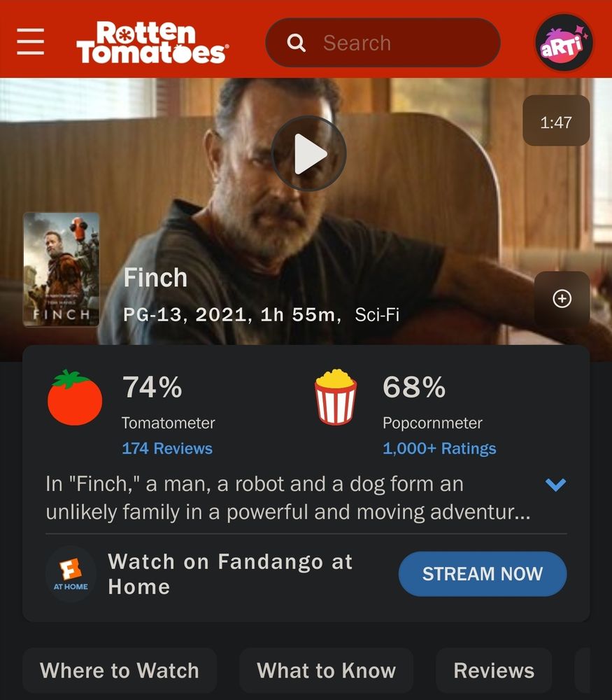Click the Finch movie poster thumbnail
This screenshot has width=612, height=700.
(x=61, y=269)
